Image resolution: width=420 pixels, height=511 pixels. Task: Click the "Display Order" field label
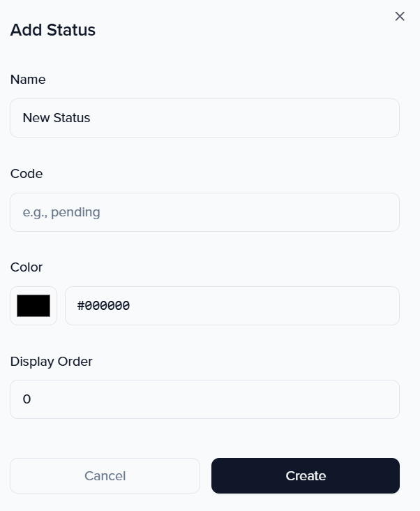coord(52,362)
